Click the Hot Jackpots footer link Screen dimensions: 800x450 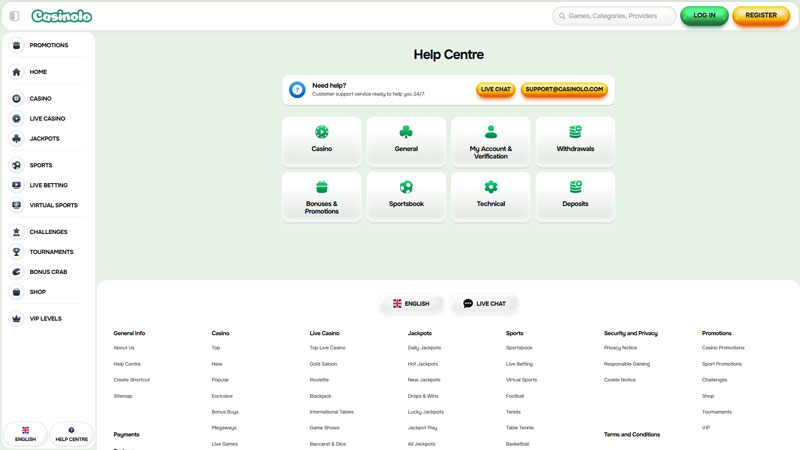click(422, 364)
